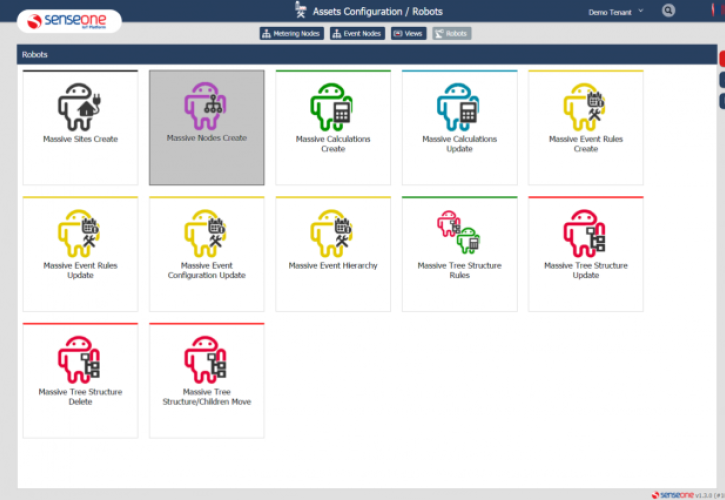The width and height of the screenshot is (725, 500).
Task: Launch the blue Massive Calculations Update robot
Action: pyautogui.click(x=459, y=127)
